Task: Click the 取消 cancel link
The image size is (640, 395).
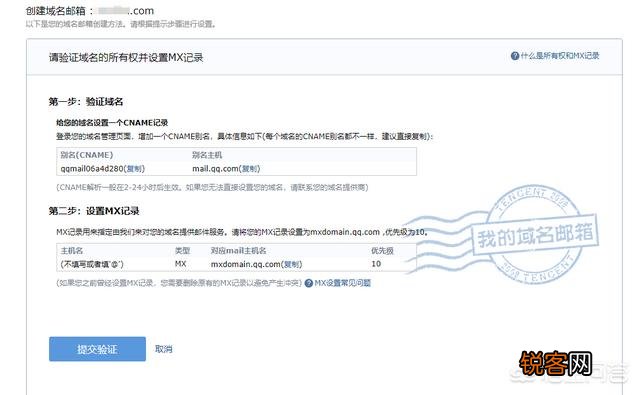Action: [x=164, y=349]
